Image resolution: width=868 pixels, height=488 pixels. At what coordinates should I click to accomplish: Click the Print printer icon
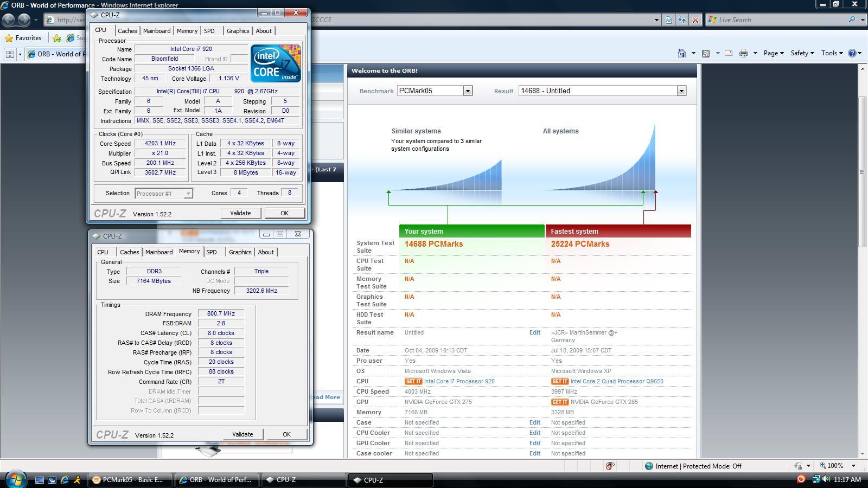[744, 53]
